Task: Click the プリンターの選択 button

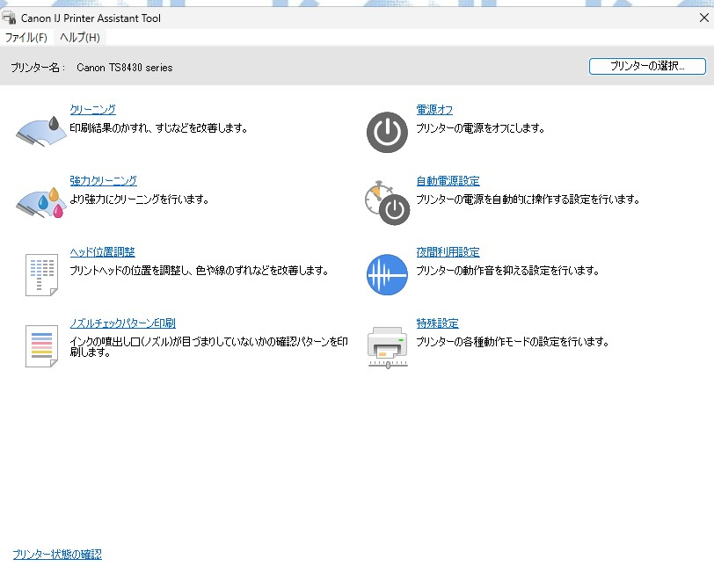Action: click(647, 66)
